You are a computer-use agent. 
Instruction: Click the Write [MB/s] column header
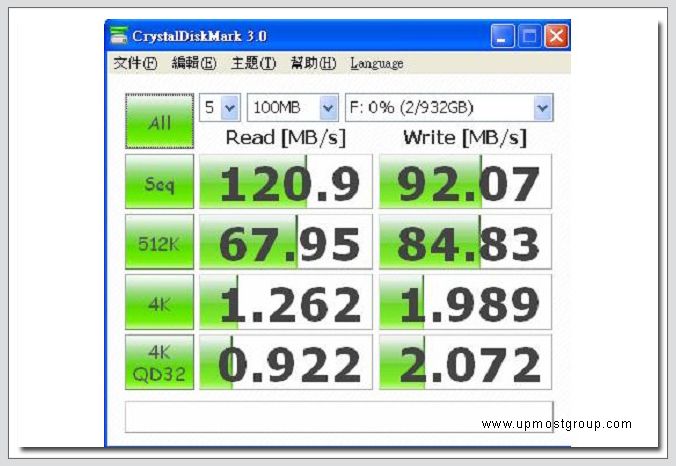tap(465, 138)
